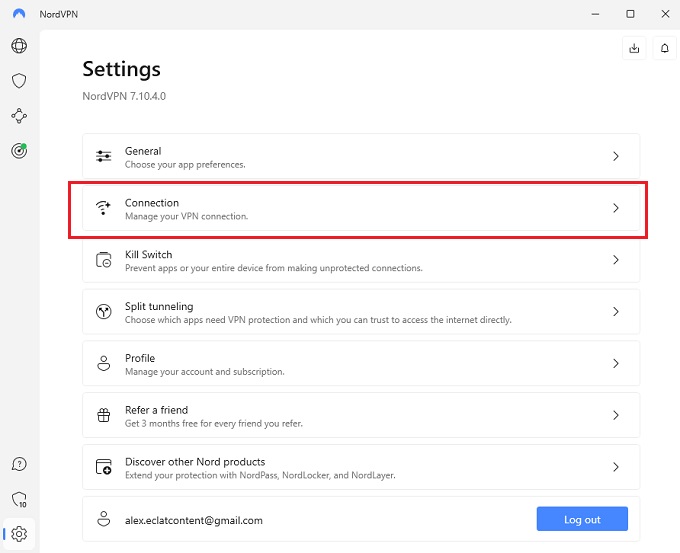Expand the Split tunneling chevron
The height and width of the screenshot is (553, 680).
pyautogui.click(x=616, y=312)
